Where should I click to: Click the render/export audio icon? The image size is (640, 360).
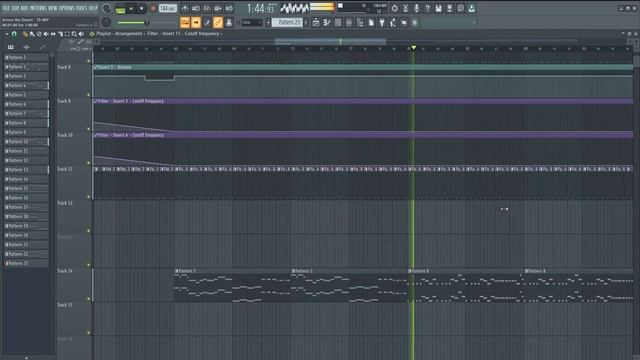tap(449, 8)
